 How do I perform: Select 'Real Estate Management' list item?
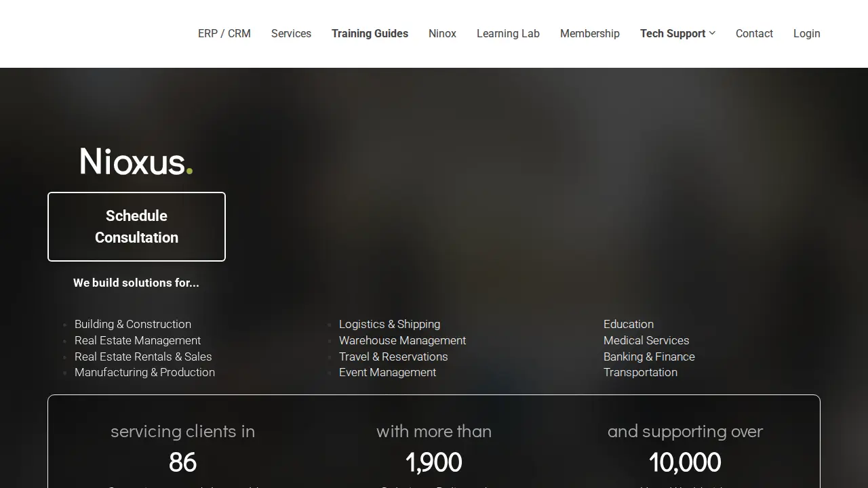138,340
